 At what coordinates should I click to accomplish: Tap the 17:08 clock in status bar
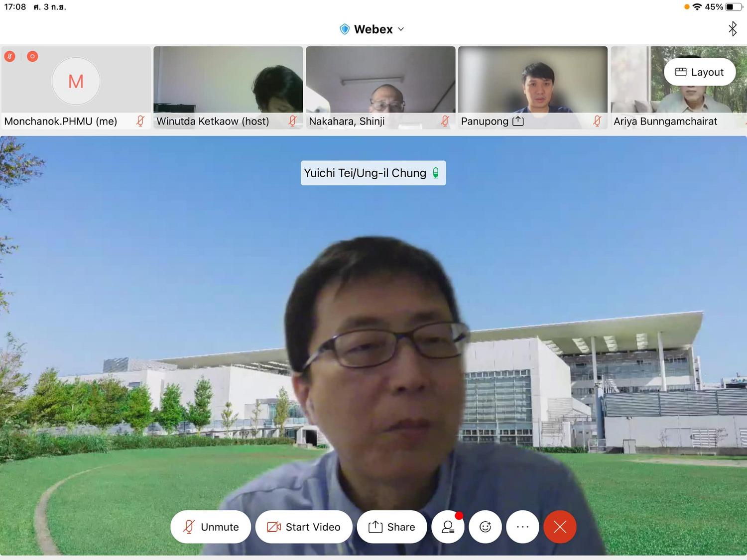tap(15, 7)
